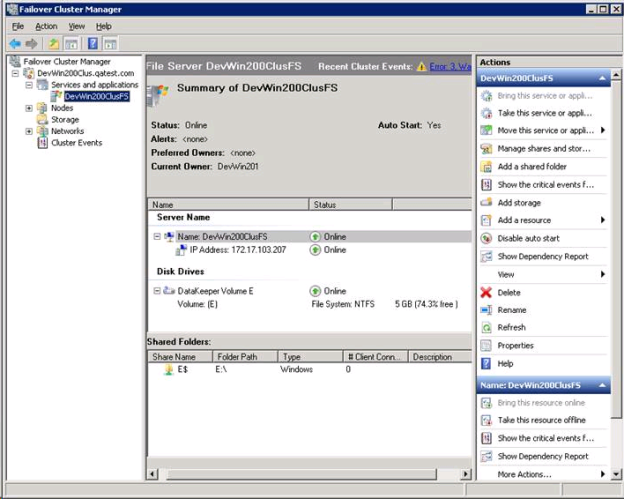Select Cluster Events in the tree

coord(76,143)
